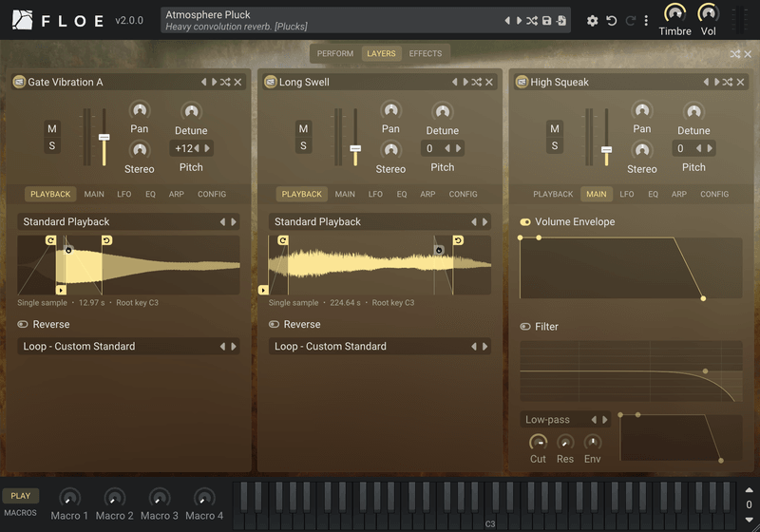This screenshot has height=532, width=760.
Task: Randomize the Long Swell instrument
Action: [477, 82]
